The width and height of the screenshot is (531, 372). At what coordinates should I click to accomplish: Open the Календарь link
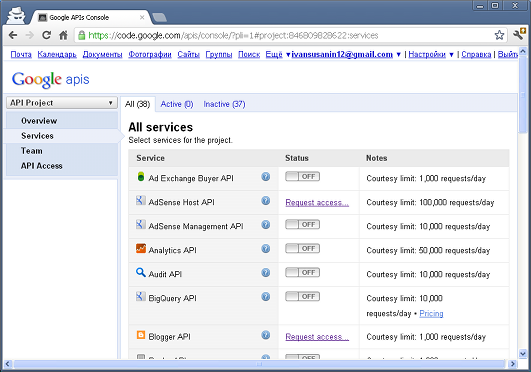click(57, 54)
